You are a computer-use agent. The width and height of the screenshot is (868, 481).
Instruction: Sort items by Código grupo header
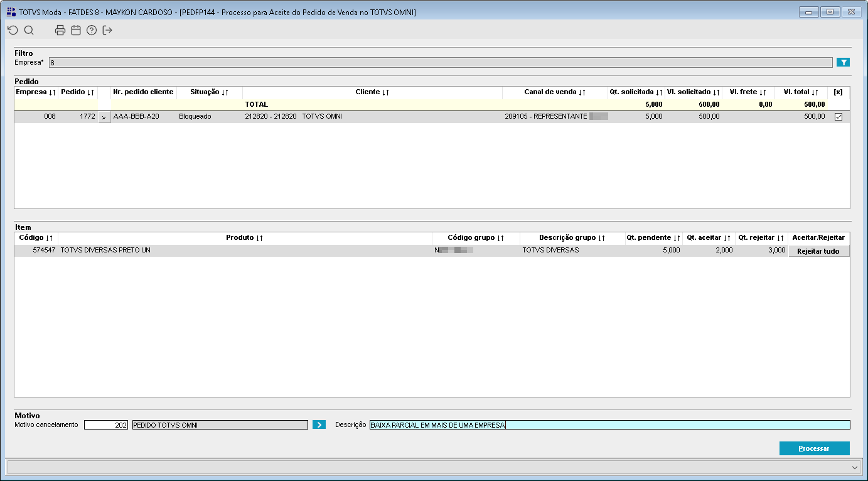(476, 238)
